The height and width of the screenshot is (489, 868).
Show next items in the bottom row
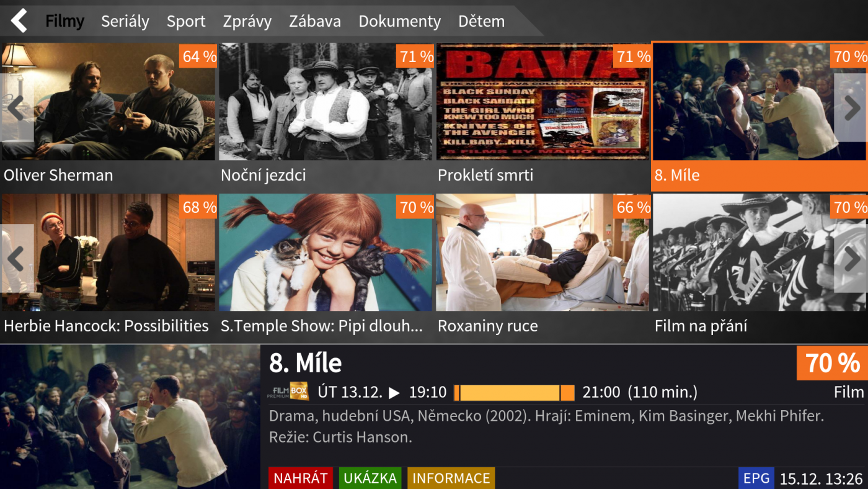coord(851,259)
